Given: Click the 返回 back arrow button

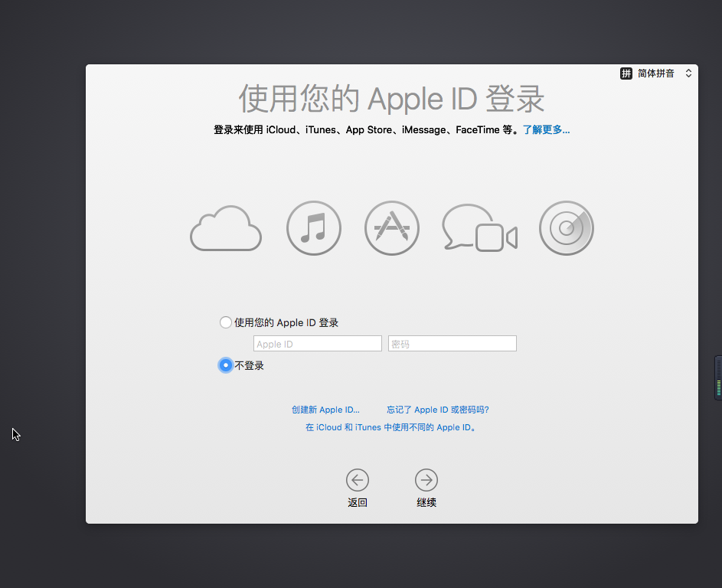Looking at the screenshot, I should pos(358,480).
